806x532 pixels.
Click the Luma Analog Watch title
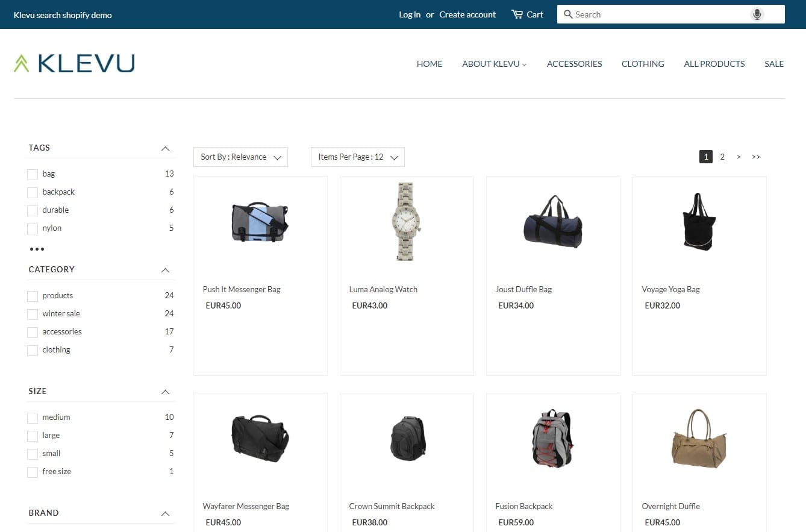click(383, 290)
